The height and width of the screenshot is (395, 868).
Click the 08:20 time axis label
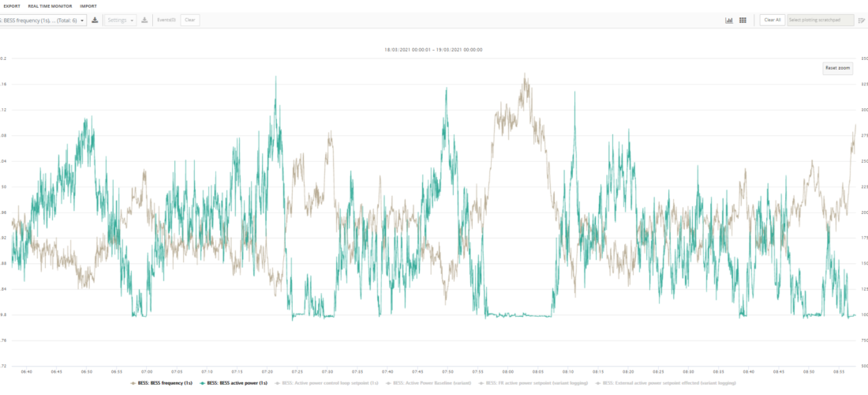pyautogui.click(x=628, y=372)
